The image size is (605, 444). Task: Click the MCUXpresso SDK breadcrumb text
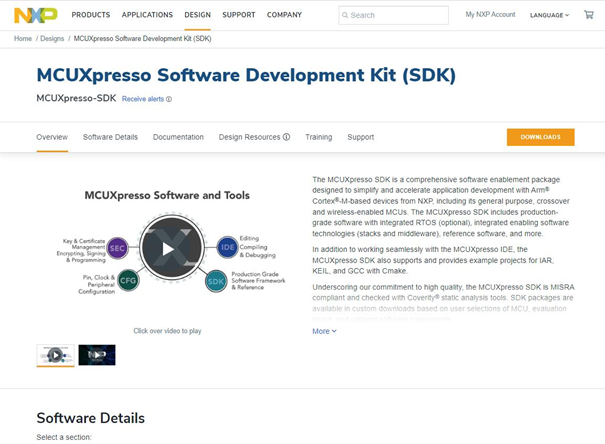tap(142, 39)
